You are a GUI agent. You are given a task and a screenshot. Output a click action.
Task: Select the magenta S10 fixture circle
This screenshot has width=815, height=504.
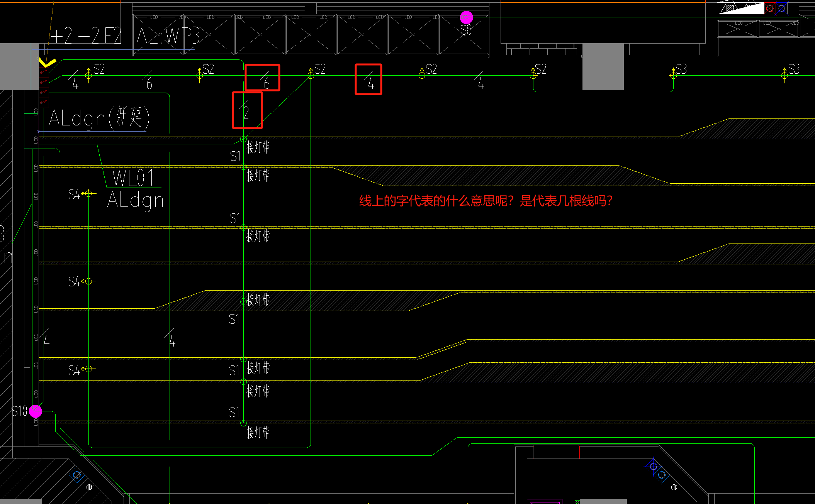pyautogui.click(x=35, y=411)
